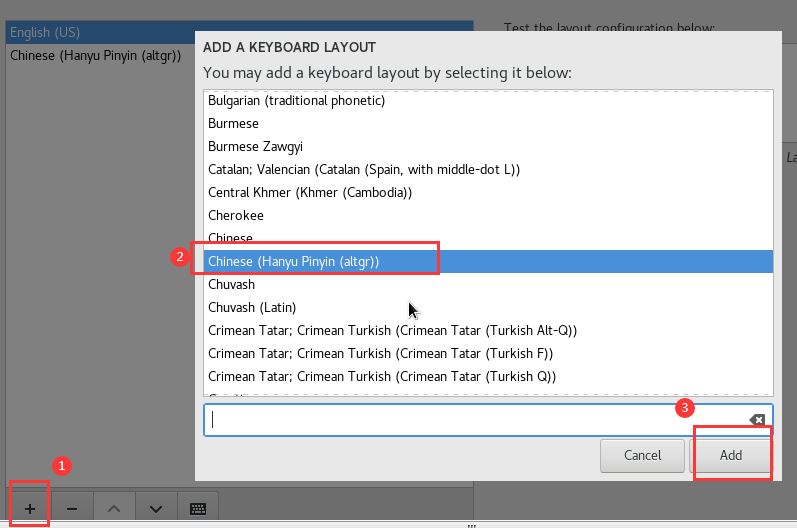Select Bulgarian (traditional phonetic) layout
Viewport: 797px width, 528px height.
tap(296, 100)
